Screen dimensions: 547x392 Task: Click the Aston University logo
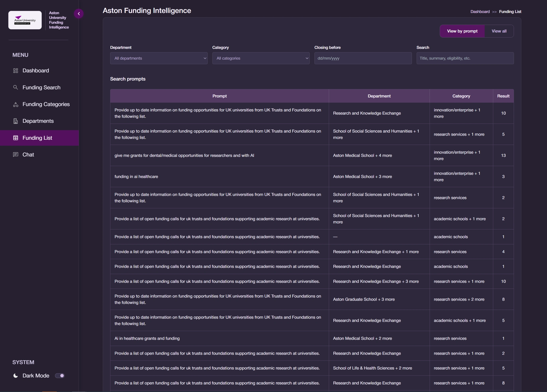point(25,20)
